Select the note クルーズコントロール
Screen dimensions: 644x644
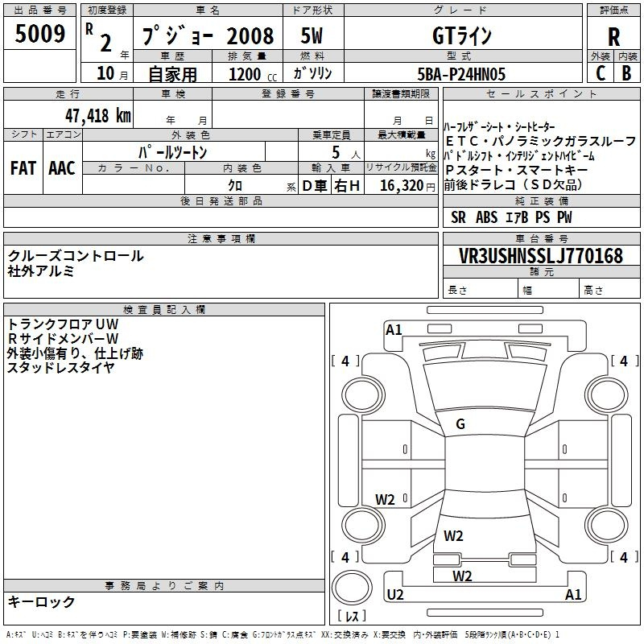coord(76,256)
